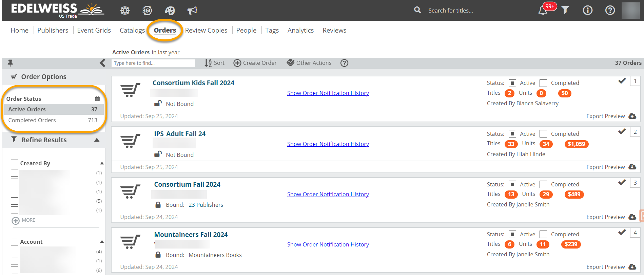Show notification history for Consortium Fall 2024

coord(328,194)
